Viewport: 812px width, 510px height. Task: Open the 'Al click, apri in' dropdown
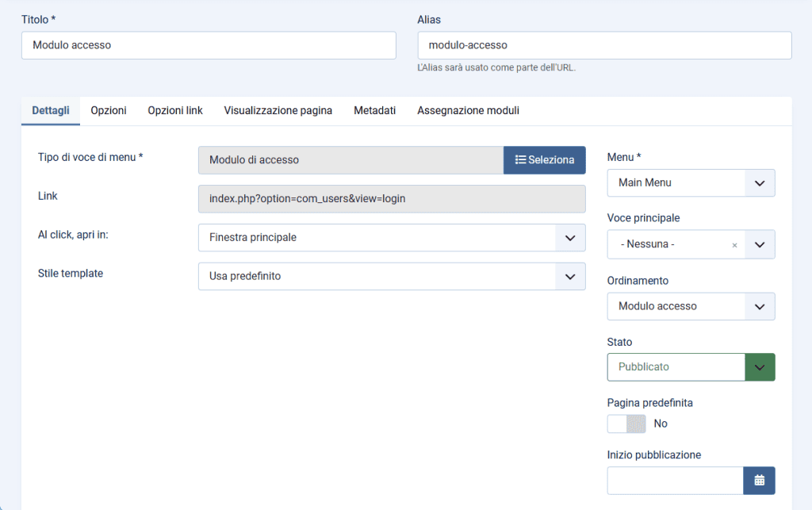(x=392, y=237)
